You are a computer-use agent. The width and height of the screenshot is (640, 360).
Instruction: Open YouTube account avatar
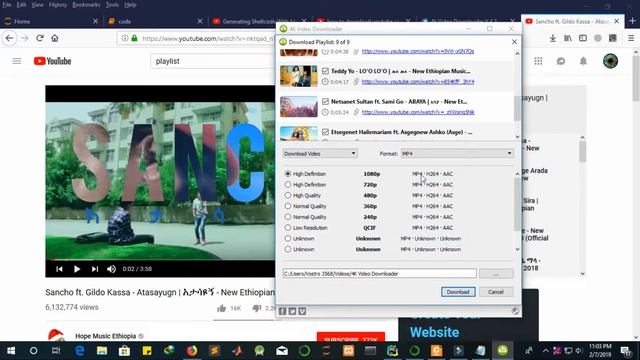tap(611, 61)
